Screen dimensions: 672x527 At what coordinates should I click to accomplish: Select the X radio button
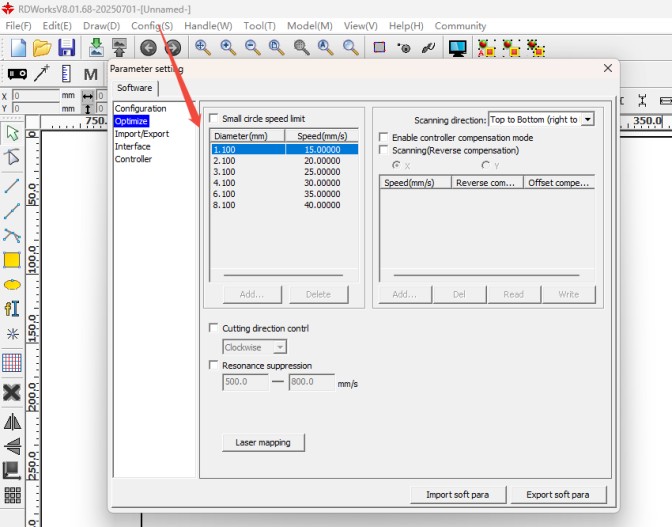point(396,165)
